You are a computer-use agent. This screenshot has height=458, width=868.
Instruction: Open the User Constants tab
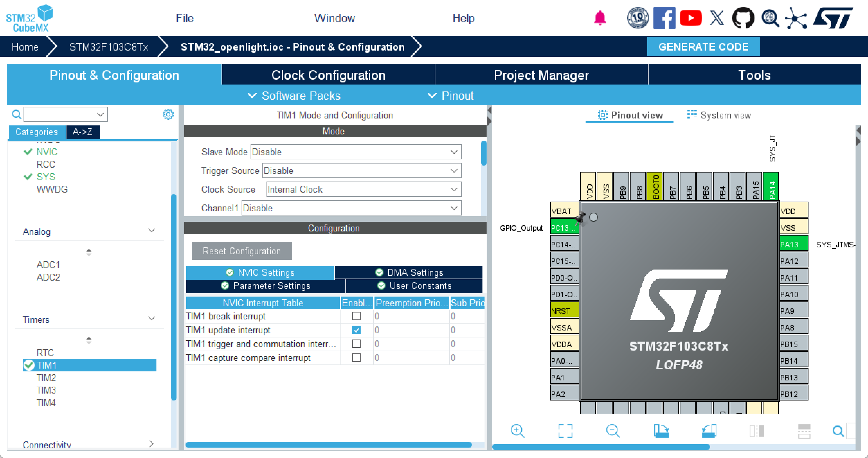tap(414, 286)
